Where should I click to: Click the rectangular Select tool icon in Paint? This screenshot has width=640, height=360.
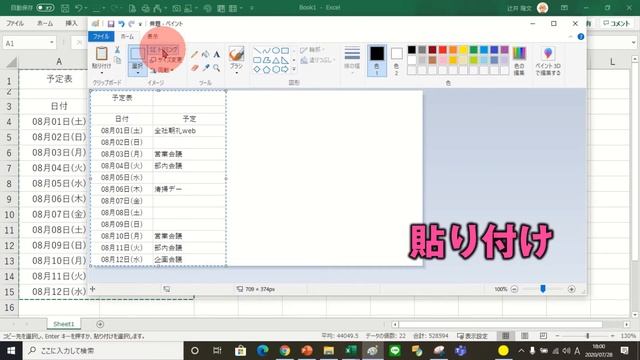138,54
